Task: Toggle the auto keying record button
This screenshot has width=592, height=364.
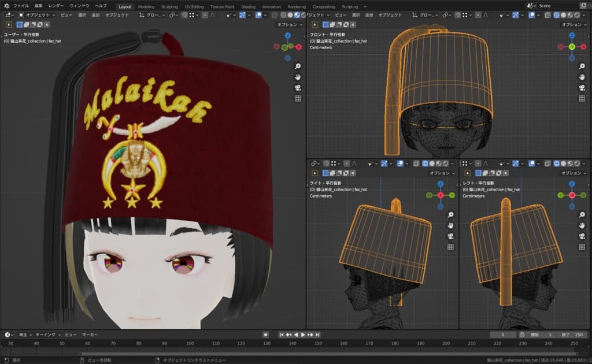Action: click(x=265, y=335)
